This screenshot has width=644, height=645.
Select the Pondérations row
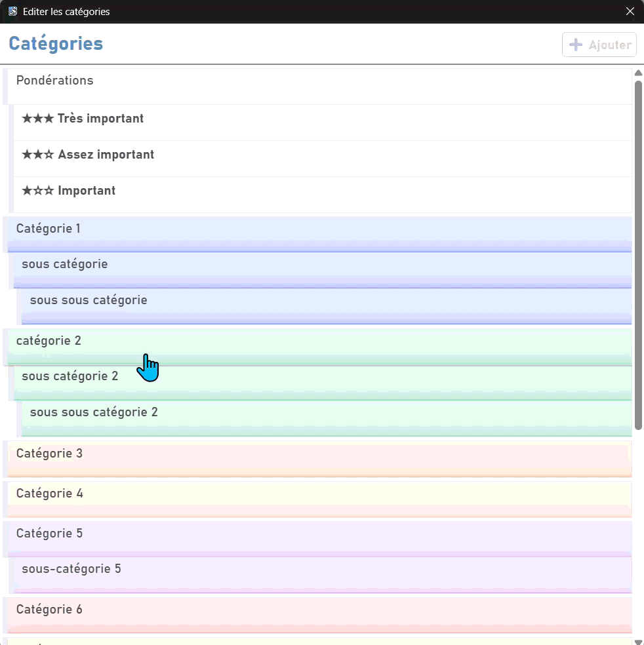tap(320, 87)
